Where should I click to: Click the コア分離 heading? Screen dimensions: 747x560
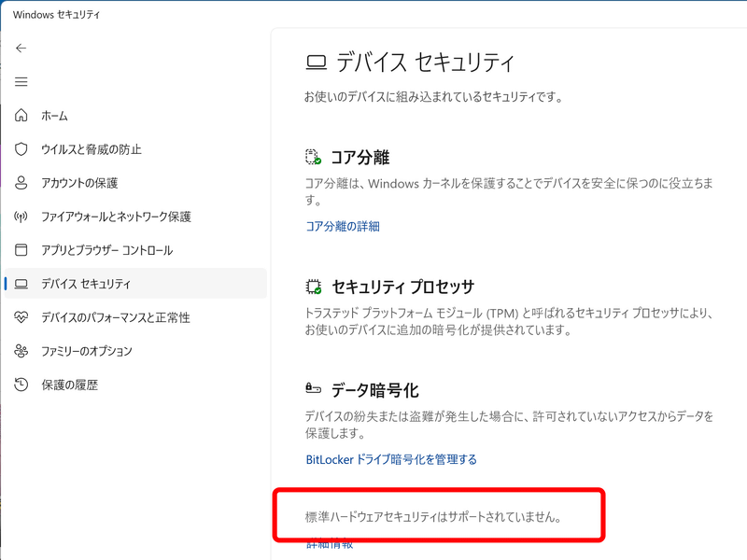(360, 157)
